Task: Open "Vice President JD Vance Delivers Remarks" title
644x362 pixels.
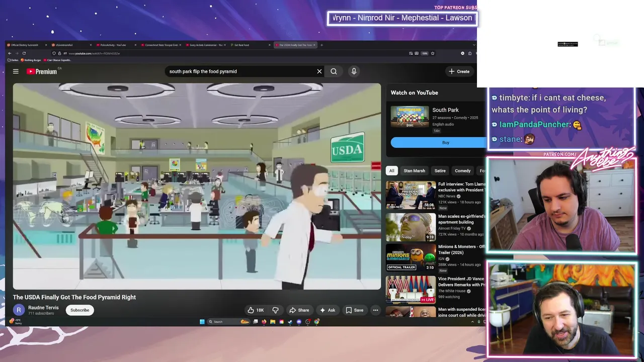Action: tap(462, 282)
